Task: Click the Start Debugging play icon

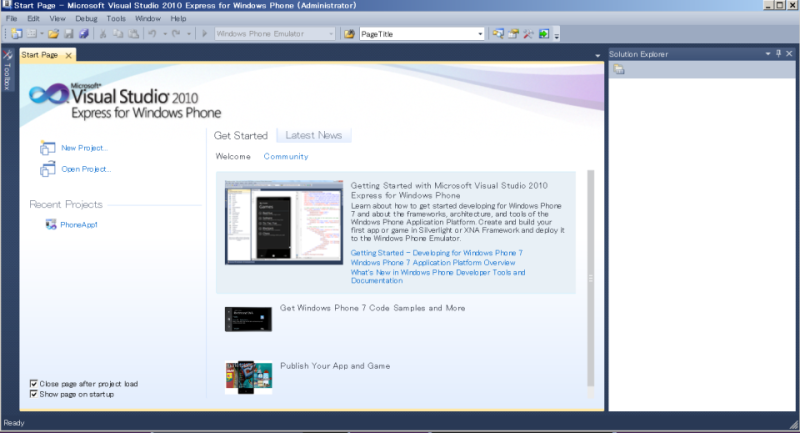Action: pos(204,34)
